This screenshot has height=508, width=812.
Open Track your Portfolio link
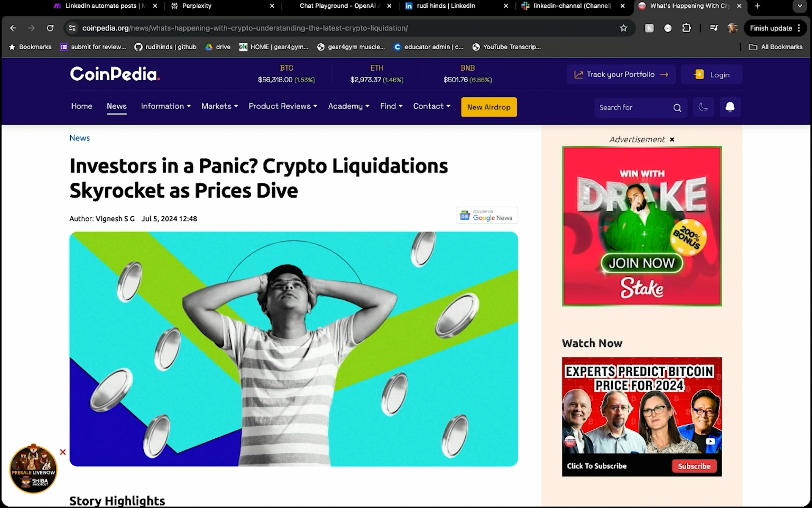pos(621,74)
